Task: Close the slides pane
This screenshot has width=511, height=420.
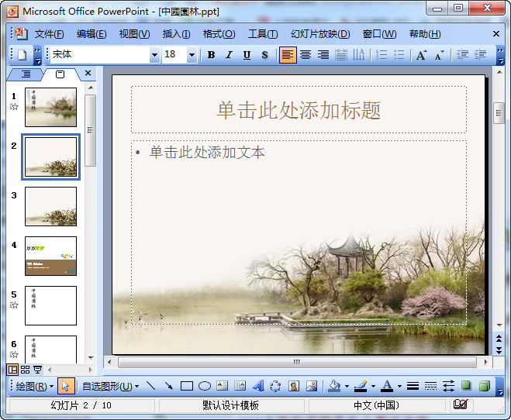Action: 88,74
